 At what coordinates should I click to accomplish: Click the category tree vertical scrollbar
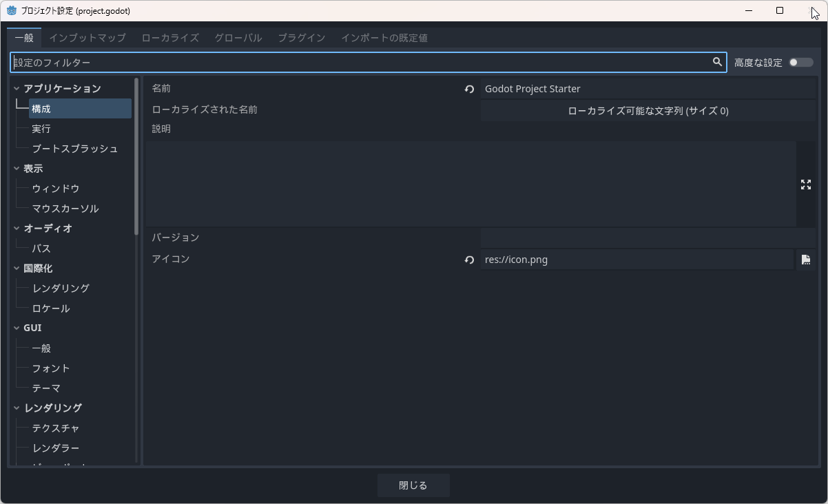[136, 158]
